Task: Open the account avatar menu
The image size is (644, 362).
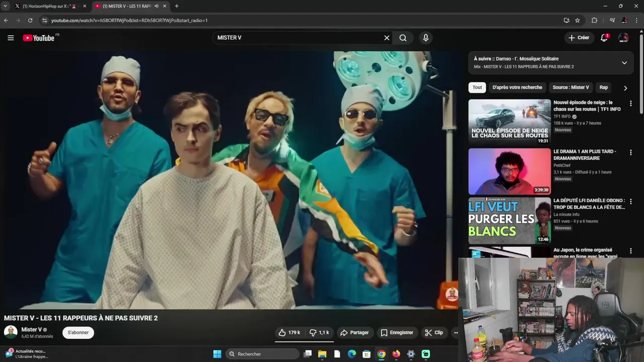Action: pos(623,38)
